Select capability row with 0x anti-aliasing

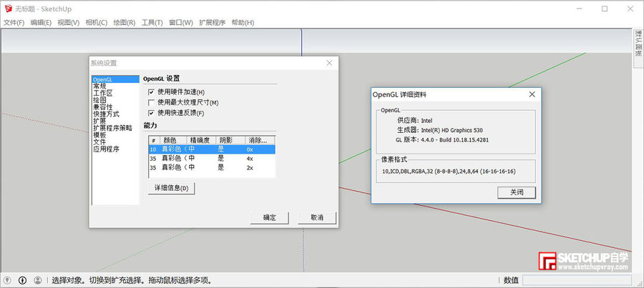click(212, 149)
